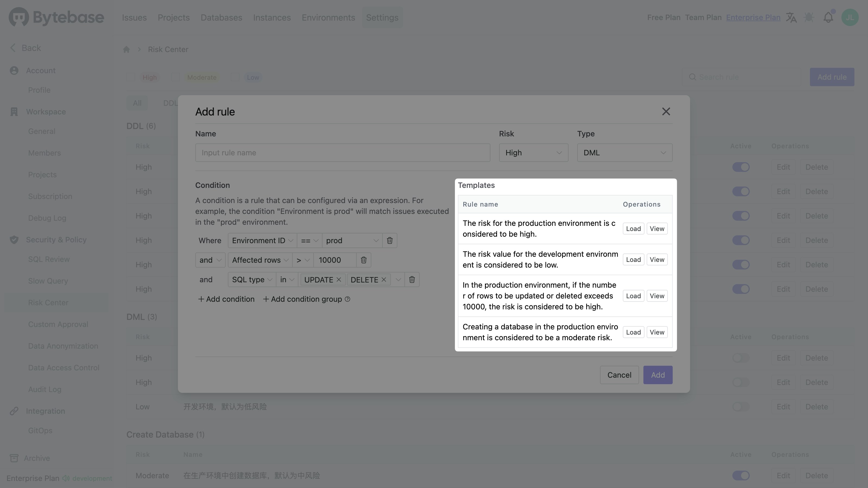Click the rule name input field
868x488 pixels.
(342, 153)
